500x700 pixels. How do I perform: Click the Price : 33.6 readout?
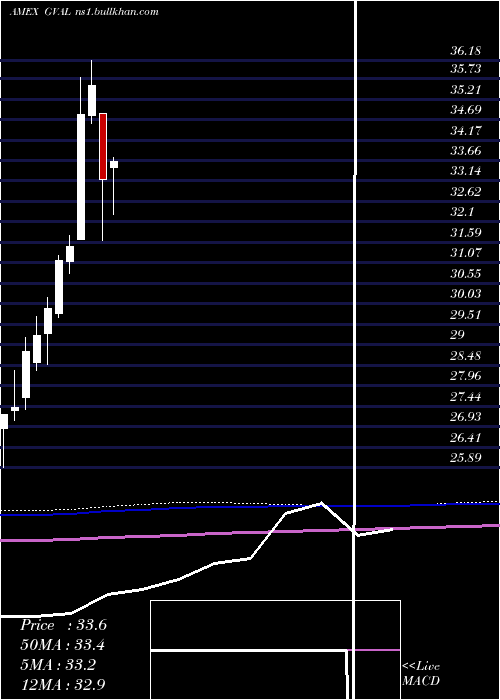point(63,625)
